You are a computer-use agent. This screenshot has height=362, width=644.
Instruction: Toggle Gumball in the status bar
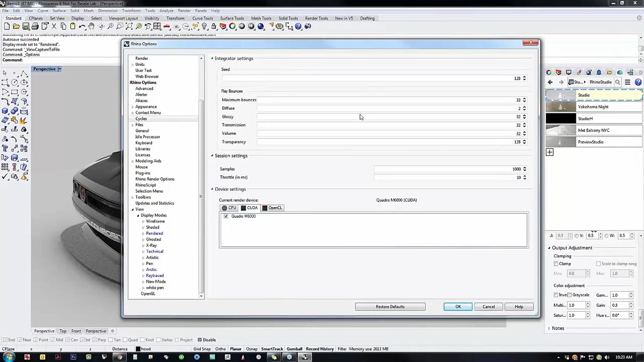(x=294, y=349)
